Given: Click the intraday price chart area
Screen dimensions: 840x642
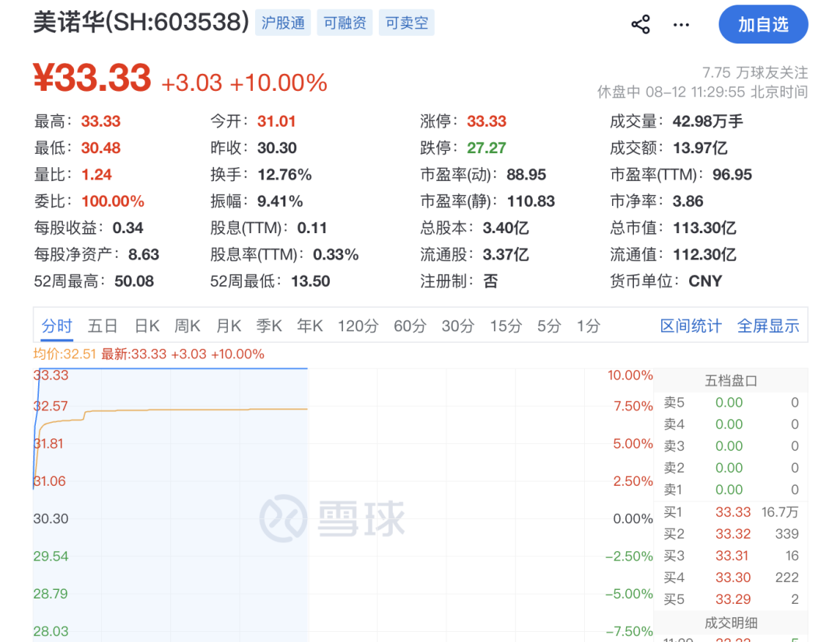Looking at the screenshot, I should point(343,504).
